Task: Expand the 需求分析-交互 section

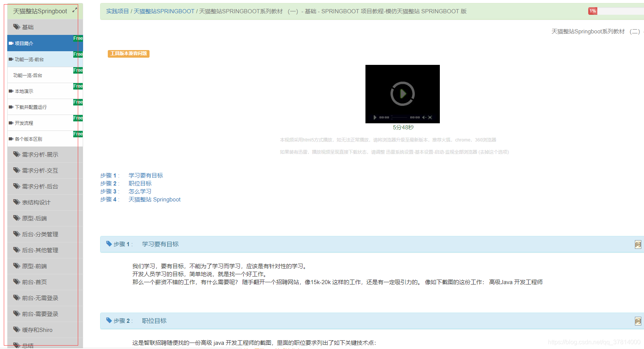Action: click(x=45, y=170)
